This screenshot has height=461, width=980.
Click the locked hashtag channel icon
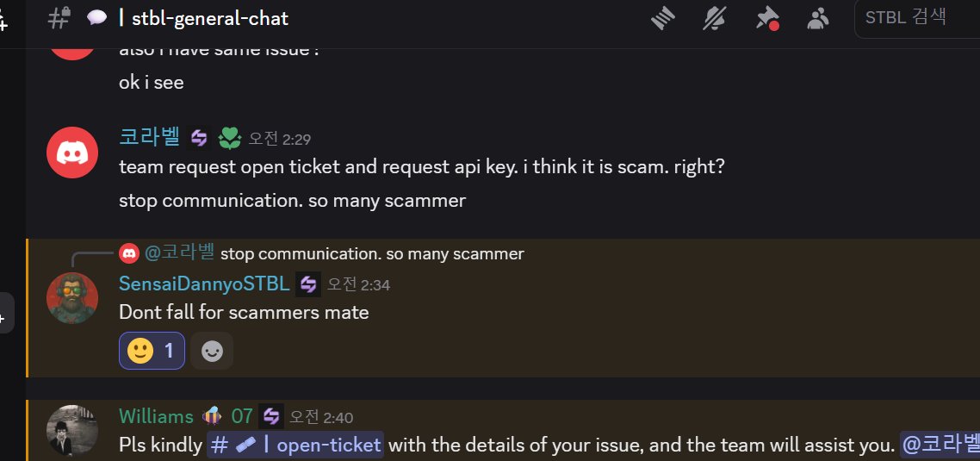[59, 18]
